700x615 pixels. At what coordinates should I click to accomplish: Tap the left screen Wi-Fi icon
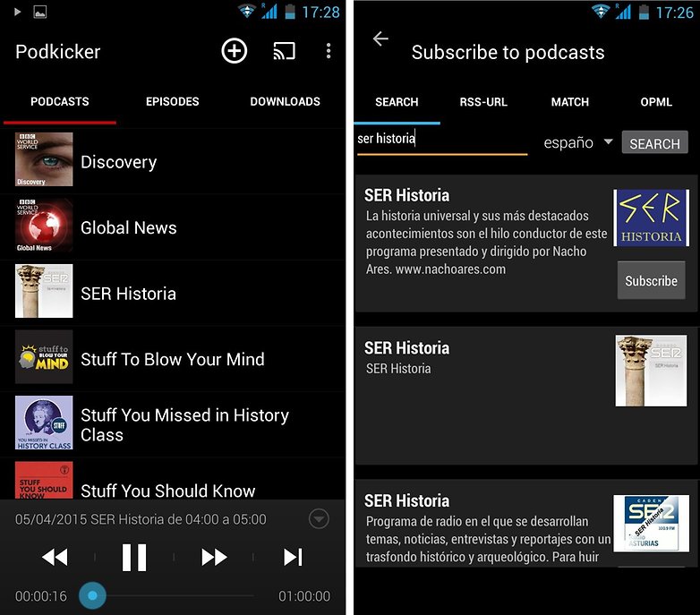(x=246, y=11)
